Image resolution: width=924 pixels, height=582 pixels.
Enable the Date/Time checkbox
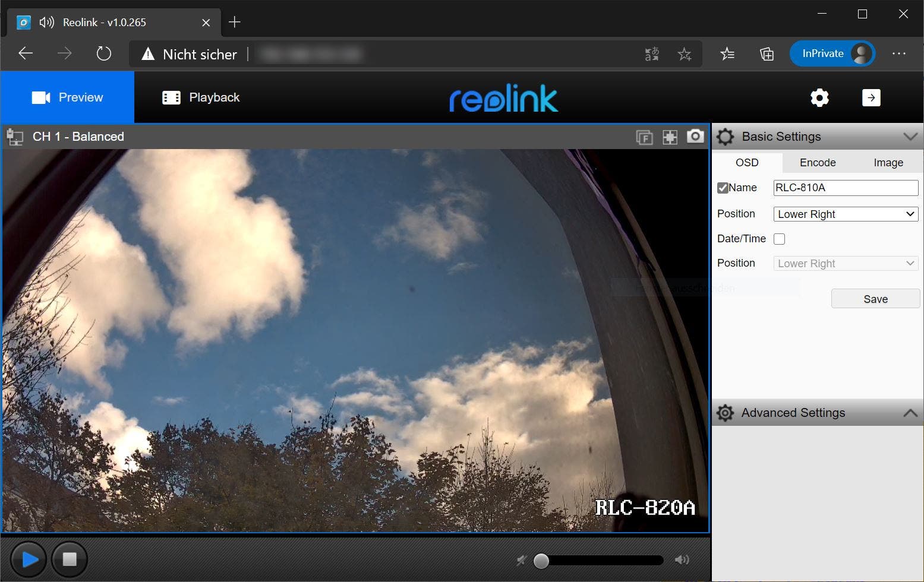779,239
